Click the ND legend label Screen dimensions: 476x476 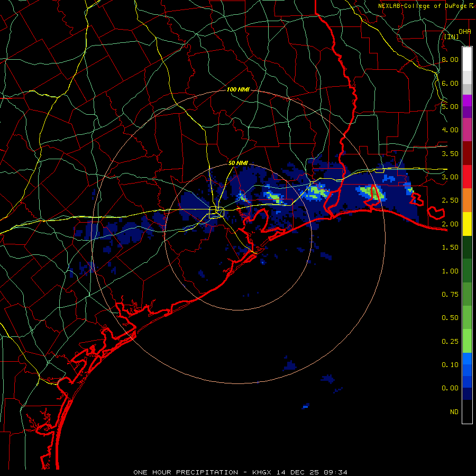(x=454, y=412)
